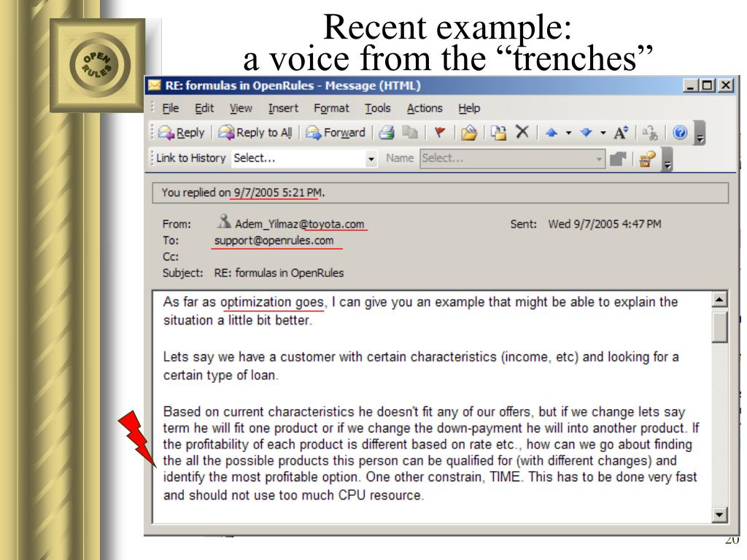The width and height of the screenshot is (747, 560).
Task: Click scroll down arrow of message body
Action: tap(719, 515)
